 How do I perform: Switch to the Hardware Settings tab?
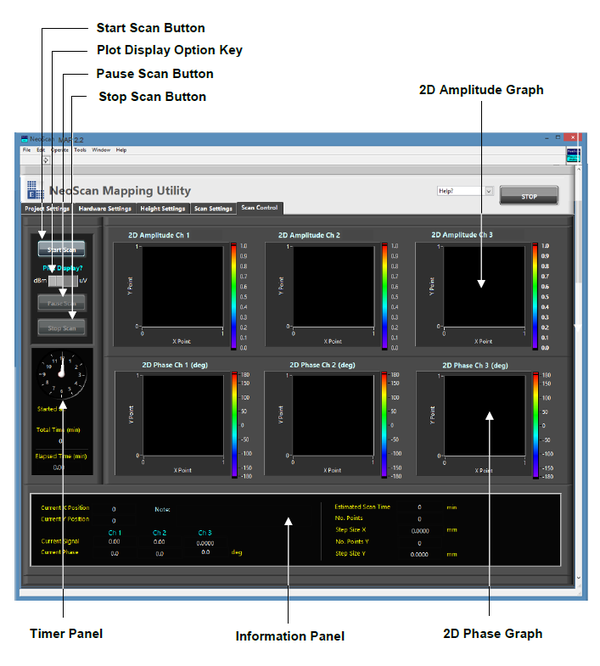[105, 209]
